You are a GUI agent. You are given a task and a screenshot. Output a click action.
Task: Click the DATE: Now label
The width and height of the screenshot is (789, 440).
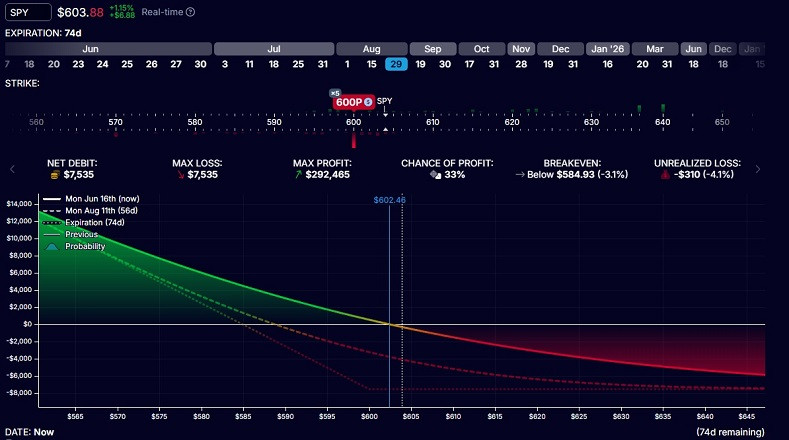[29, 432]
